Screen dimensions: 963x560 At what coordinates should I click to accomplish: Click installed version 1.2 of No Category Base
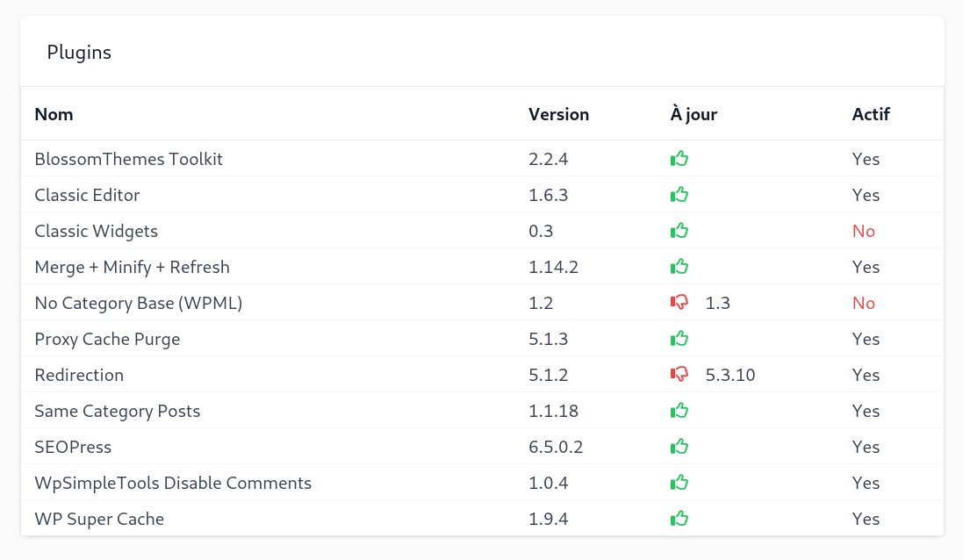tap(541, 304)
